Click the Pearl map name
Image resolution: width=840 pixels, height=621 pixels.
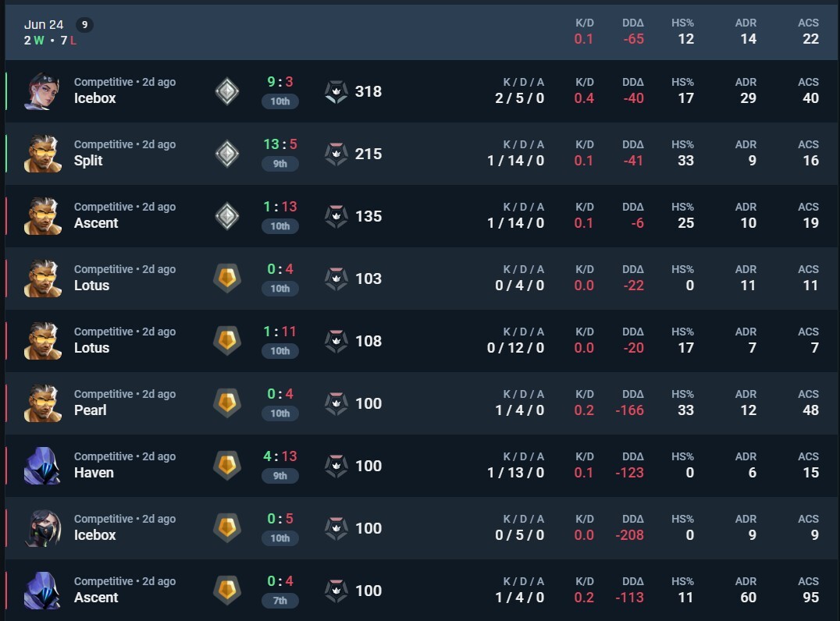tap(90, 410)
